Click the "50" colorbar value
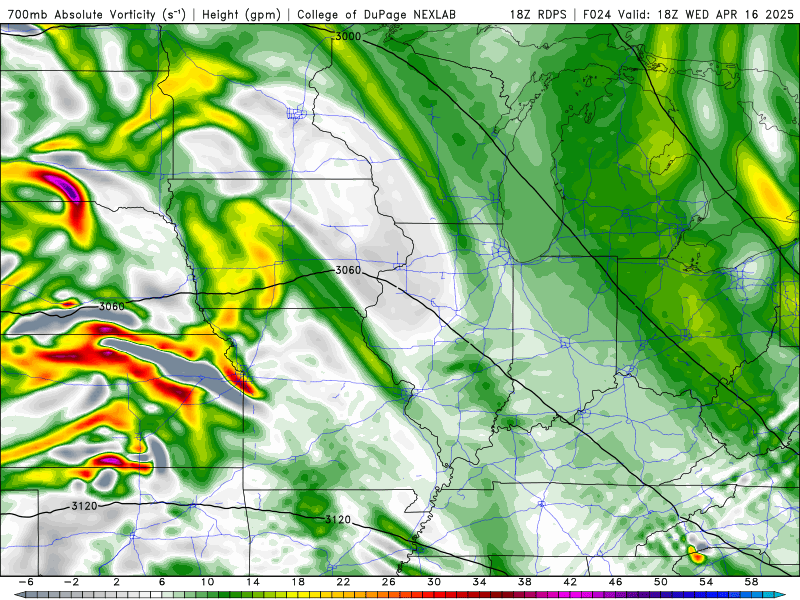Screen dimensions: 800x600 coord(661,582)
